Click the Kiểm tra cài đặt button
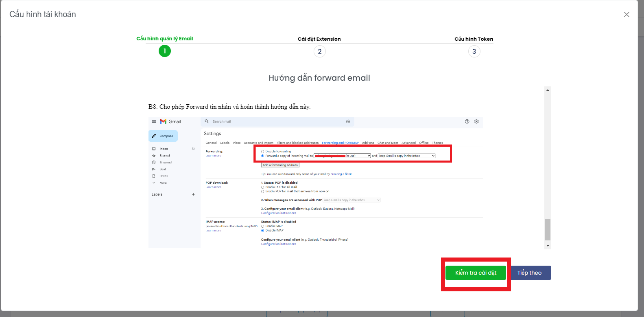The height and width of the screenshot is (317, 644). [476, 273]
